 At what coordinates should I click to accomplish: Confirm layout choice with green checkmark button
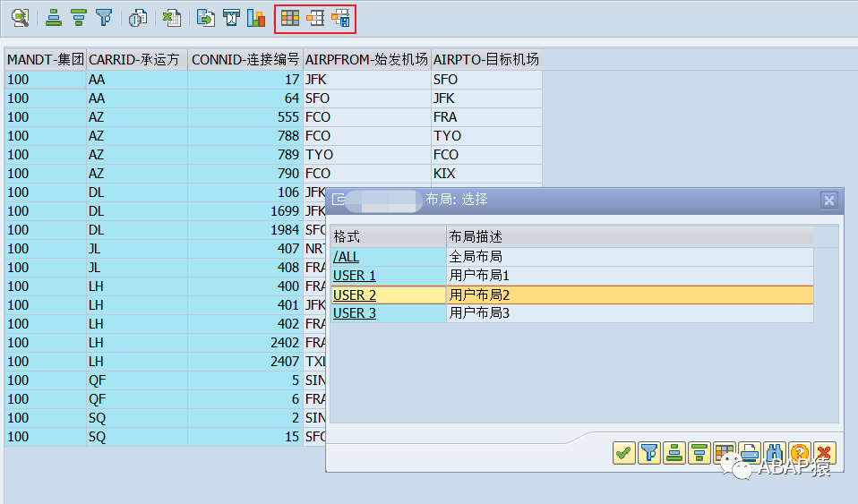point(624,453)
